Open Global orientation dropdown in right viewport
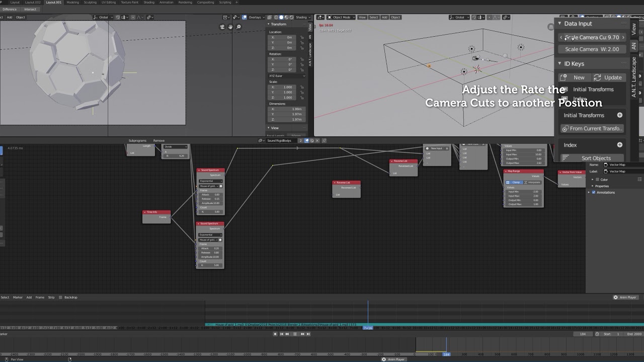The image size is (644, 362). [460, 17]
